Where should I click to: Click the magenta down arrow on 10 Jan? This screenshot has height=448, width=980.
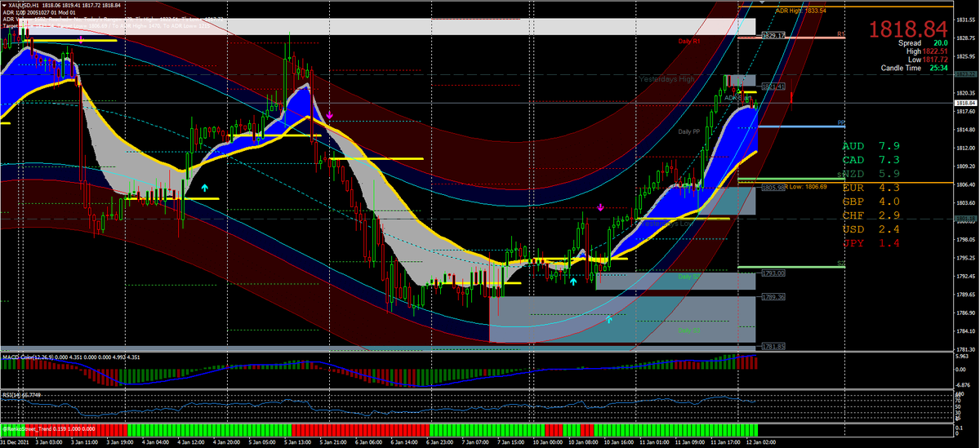coord(600,207)
